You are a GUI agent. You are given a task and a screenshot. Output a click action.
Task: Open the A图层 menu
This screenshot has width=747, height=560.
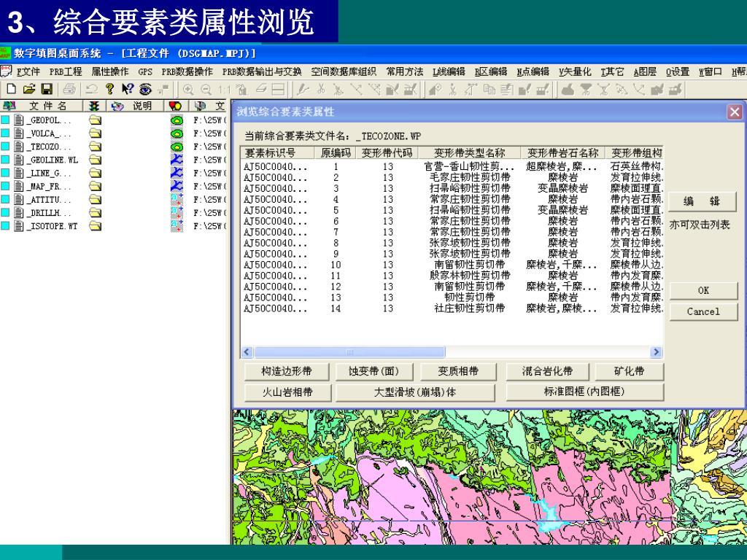point(645,72)
